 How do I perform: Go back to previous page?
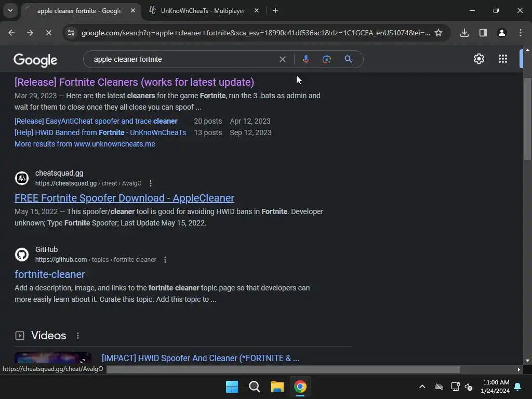11,33
